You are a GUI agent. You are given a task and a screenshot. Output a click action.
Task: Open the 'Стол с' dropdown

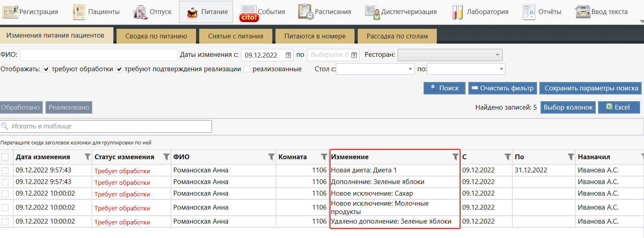410,69
